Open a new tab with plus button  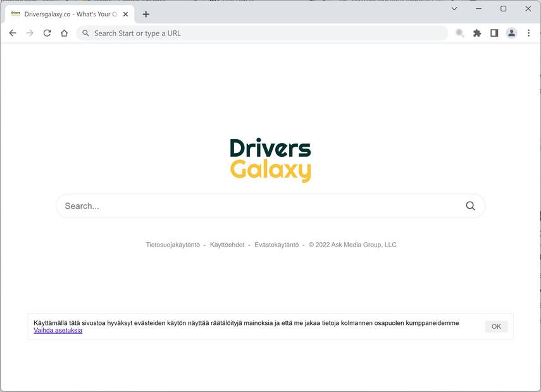click(146, 14)
